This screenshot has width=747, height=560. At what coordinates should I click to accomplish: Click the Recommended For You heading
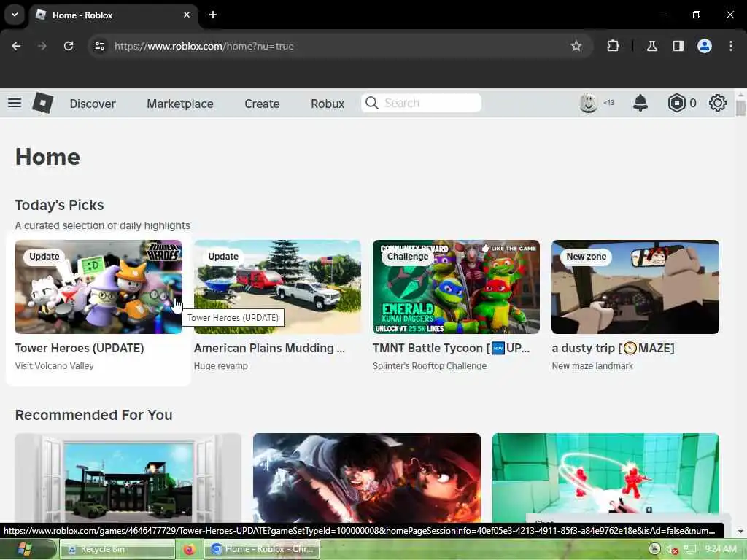(x=94, y=415)
